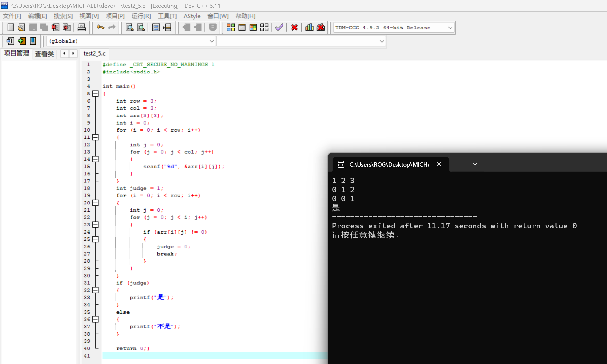Image resolution: width=607 pixels, height=364 pixels.
Task: Collapse the else block fold at line 36
Action: point(95,319)
